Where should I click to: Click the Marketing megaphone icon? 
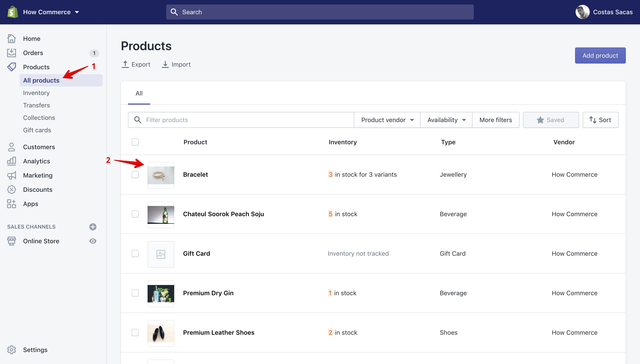(x=12, y=176)
